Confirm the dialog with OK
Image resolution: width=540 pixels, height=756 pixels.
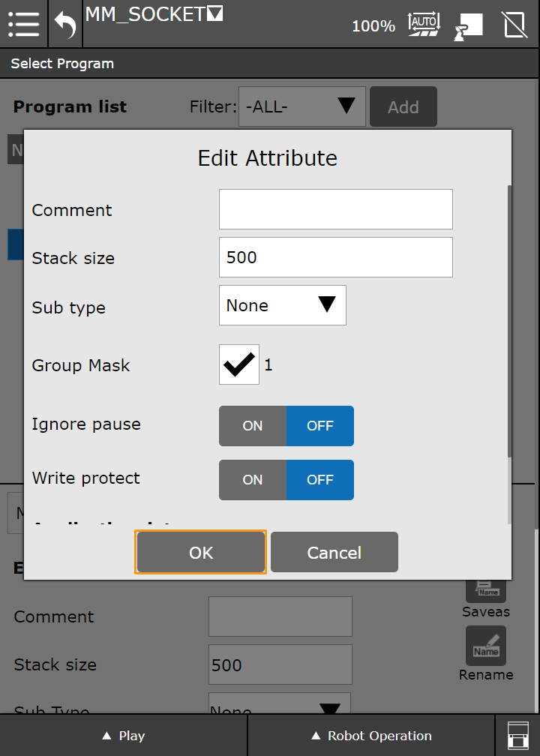(x=201, y=553)
